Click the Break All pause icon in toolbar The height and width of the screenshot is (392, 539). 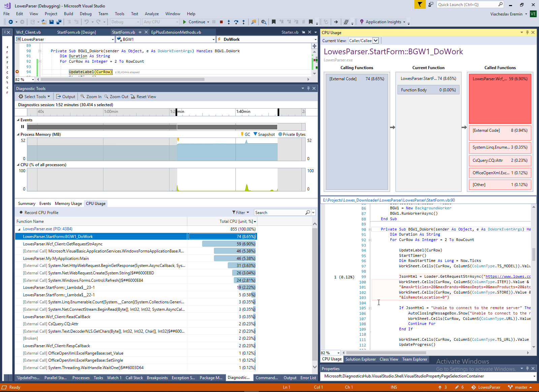click(x=214, y=22)
